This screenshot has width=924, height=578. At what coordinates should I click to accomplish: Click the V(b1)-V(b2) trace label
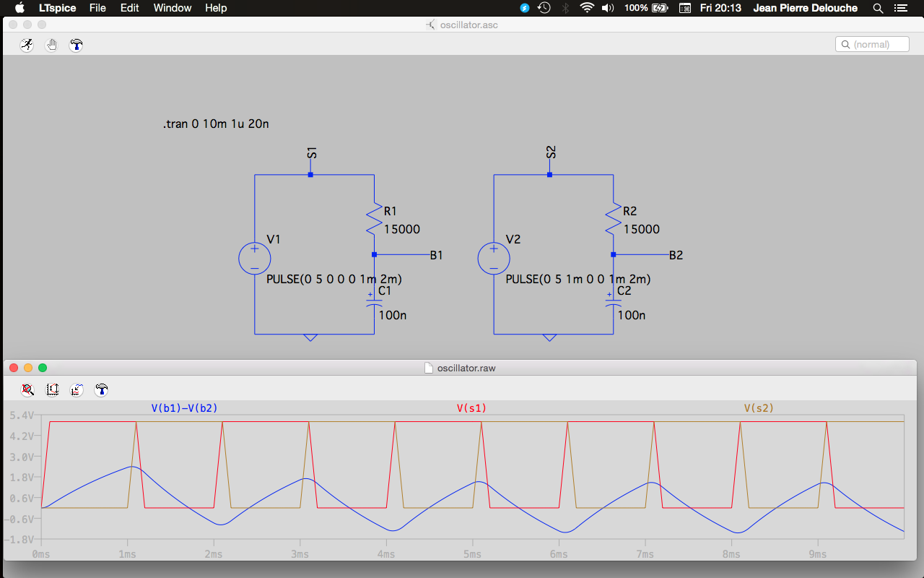coord(184,408)
